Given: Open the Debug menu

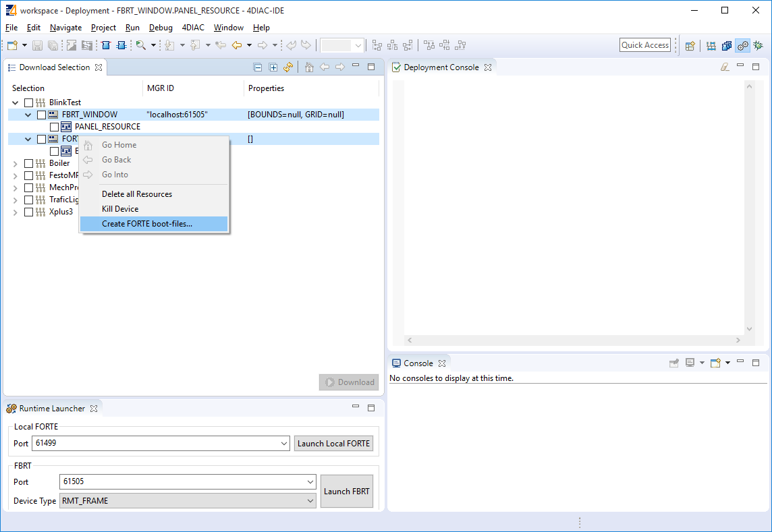Looking at the screenshot, I should pos(161,28).
